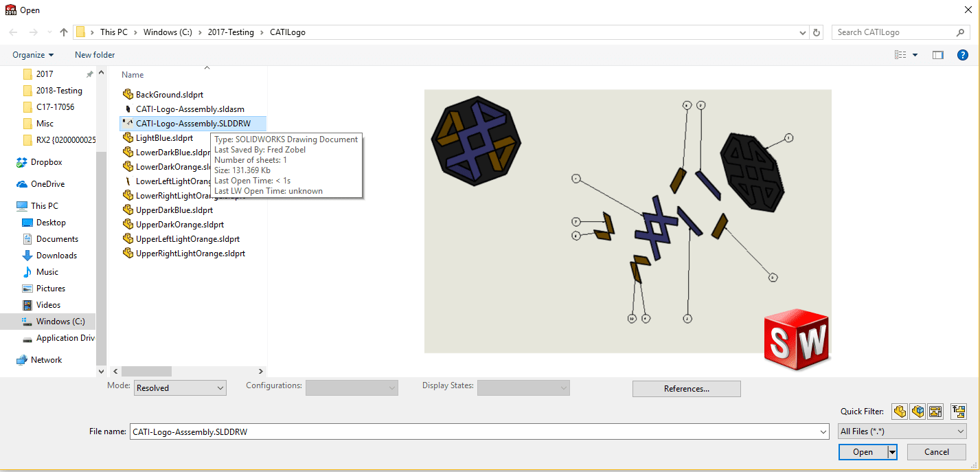Select BackGround.sldprt file
The image size is (980, 472).
click(x=169, y=95)
